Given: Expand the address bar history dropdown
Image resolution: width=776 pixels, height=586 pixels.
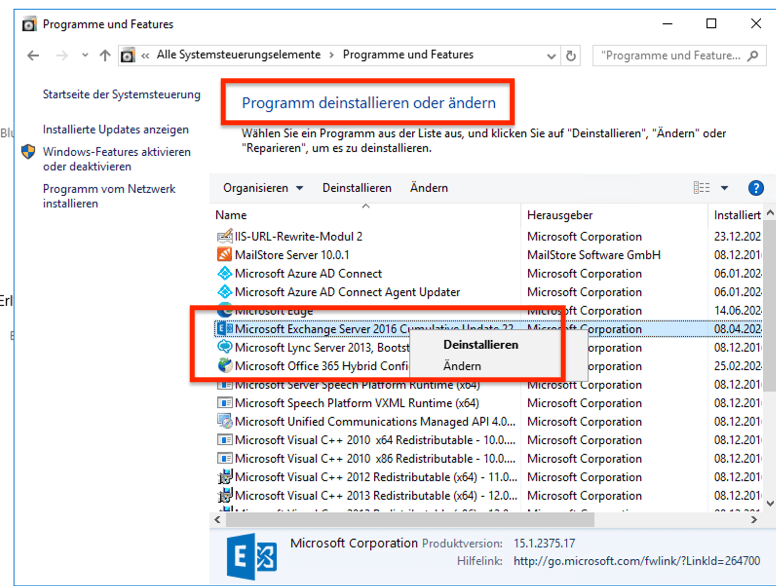Looking at the screenshot, I should (x=552, y=56).
